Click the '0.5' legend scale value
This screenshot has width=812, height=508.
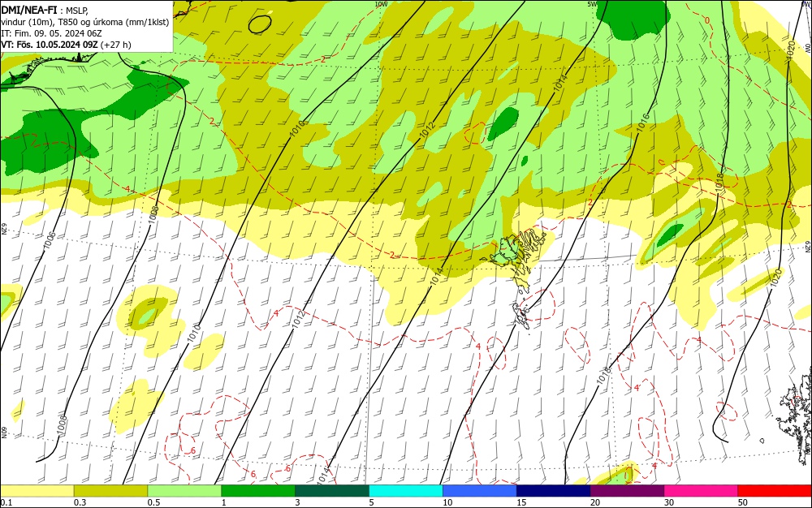153,502
